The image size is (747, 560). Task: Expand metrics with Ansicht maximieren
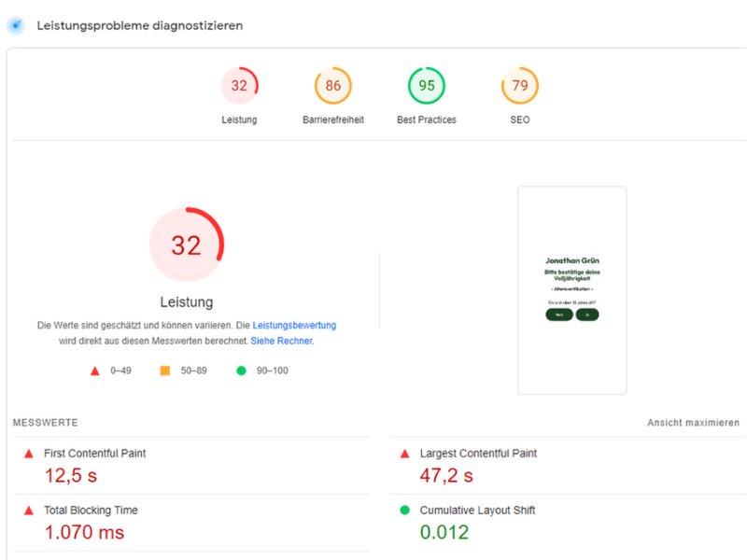(693, 423)
